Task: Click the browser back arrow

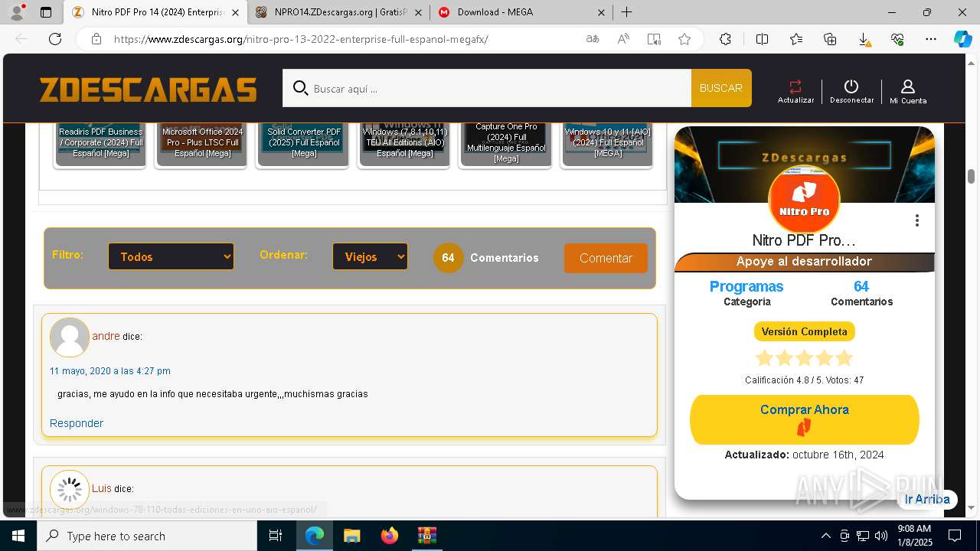Action: (x=21, y=39)
